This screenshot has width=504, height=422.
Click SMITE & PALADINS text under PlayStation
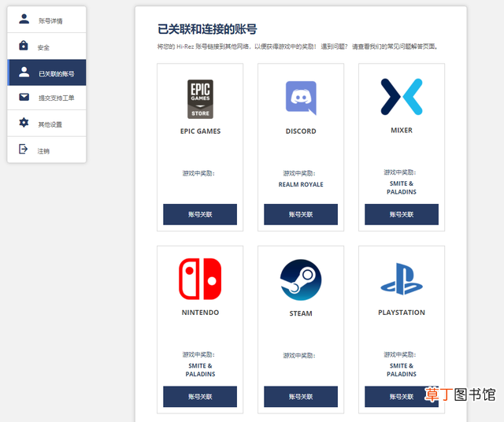click(402, 370)
